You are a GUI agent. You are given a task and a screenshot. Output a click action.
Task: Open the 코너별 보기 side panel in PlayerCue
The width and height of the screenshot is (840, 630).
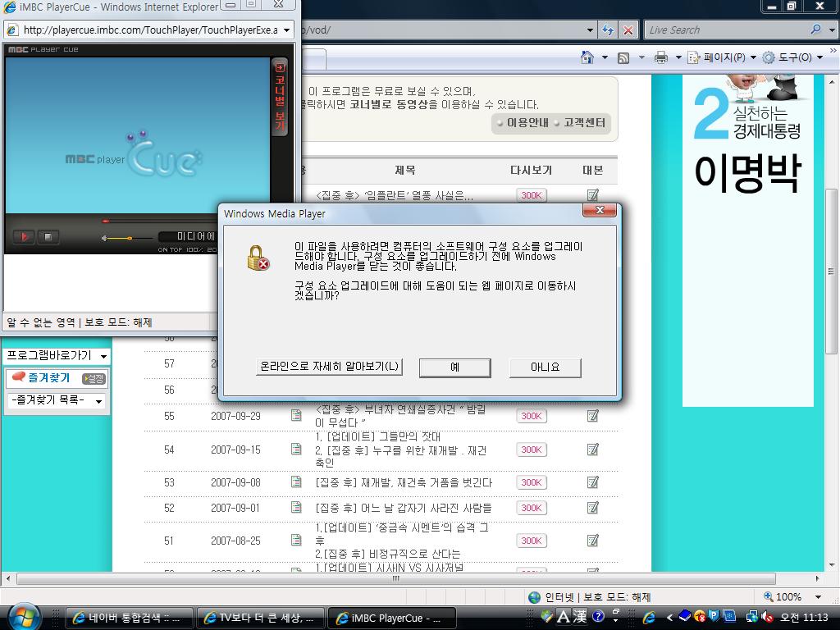click(280, 97)
